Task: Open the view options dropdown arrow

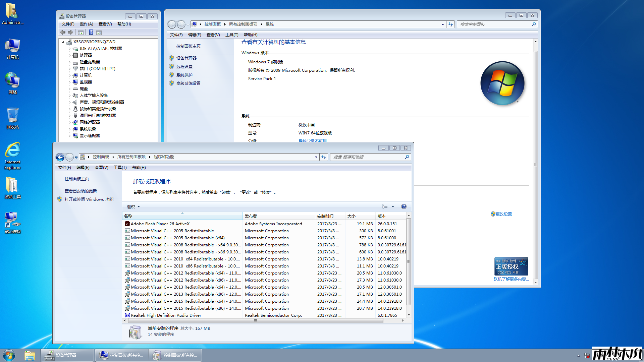Action: pos(393,206)
